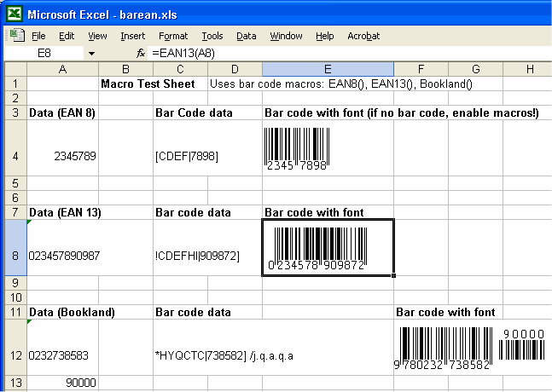The image size is (552, 392).
Task: Select row 12 header
Action: pyautogui.click(x=16, y=348)
